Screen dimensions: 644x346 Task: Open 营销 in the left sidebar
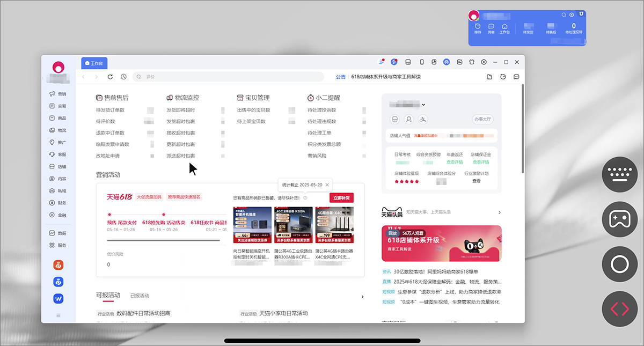coord(58,94)
